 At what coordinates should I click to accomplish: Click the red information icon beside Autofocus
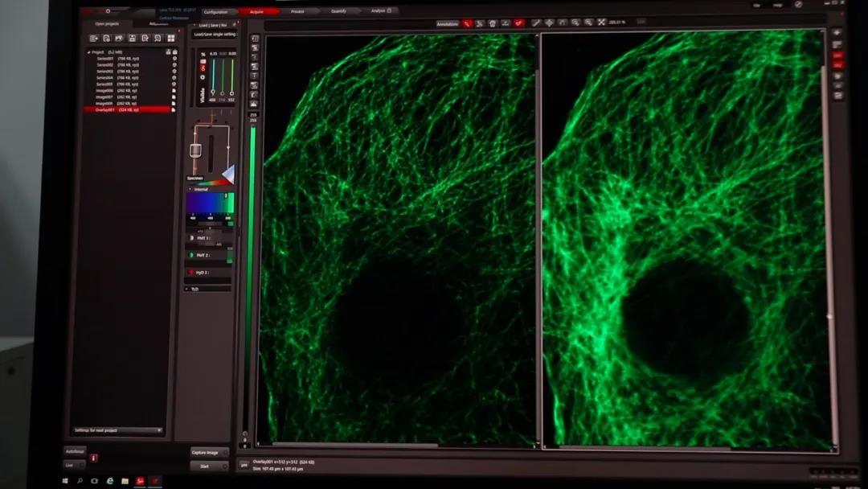[x=94, y=458]
